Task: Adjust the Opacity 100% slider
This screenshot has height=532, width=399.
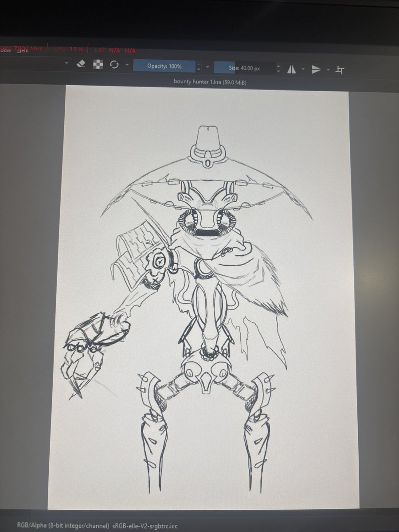Action: (x=164, y=66)
